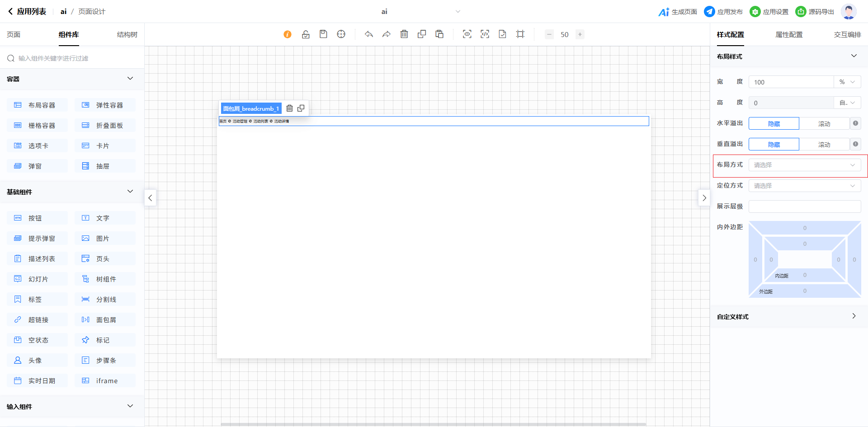
Task: Click the paste clipboard icon in toolbar
Action: click(x=439, y=34)
